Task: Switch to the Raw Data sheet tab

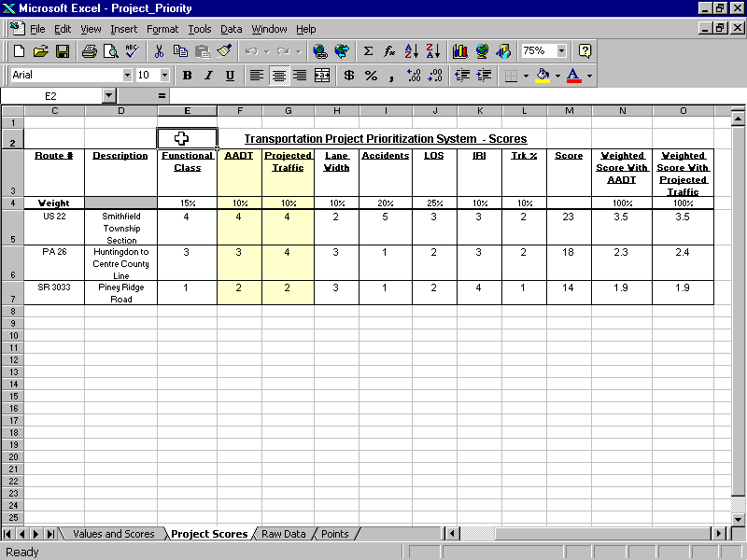Action: click(283, 534)
